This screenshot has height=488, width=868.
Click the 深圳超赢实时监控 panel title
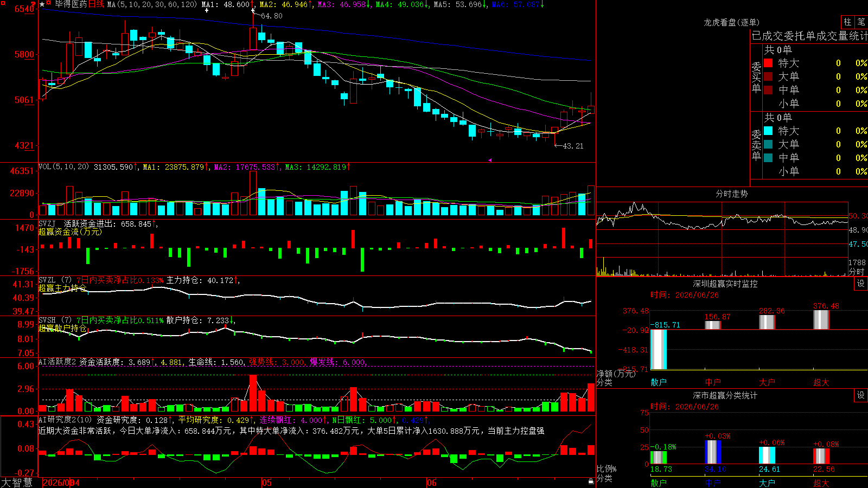click(x=725, y=284)
